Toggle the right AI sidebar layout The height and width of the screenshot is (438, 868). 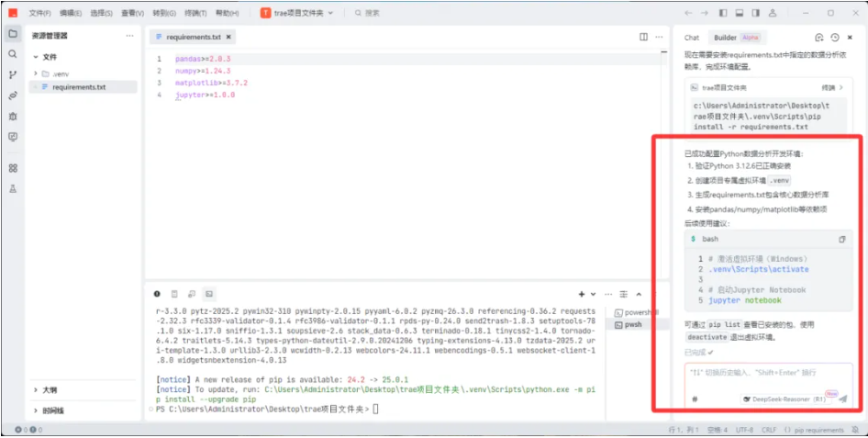[754, 13]
